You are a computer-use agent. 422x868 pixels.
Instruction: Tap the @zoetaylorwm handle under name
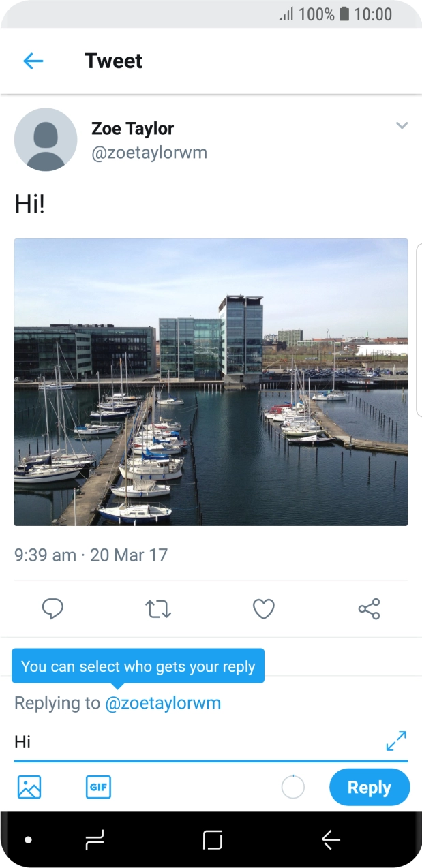point(149,153)
